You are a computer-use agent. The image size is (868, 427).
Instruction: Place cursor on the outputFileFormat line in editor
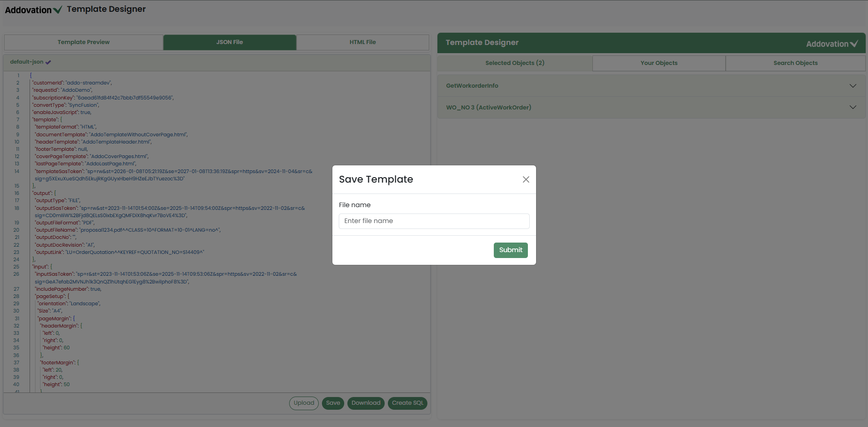[x=65, y=223]
